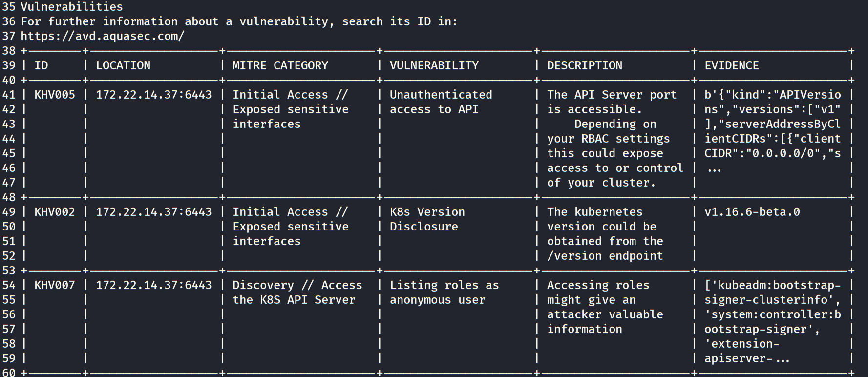Click line number 36

pyautogui.click(x=9, y=21)
